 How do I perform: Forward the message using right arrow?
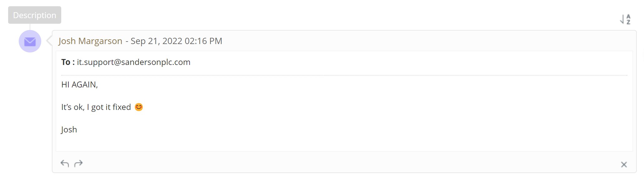(x=78, y=163)
